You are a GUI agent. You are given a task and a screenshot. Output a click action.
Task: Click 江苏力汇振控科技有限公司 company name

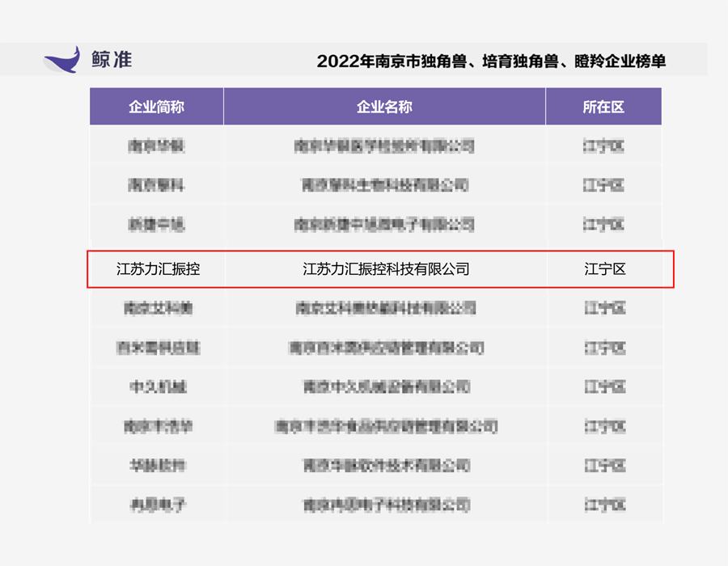pos(385,269)
